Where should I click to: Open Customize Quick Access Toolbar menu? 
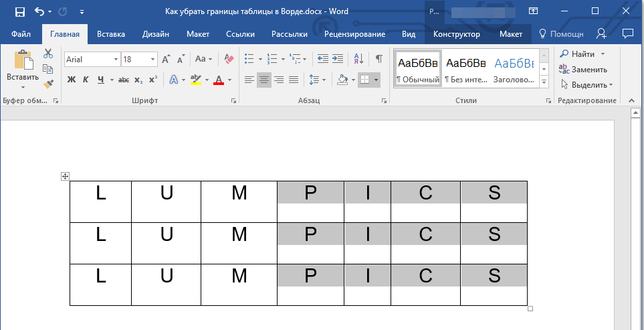(x=82, y=12)
